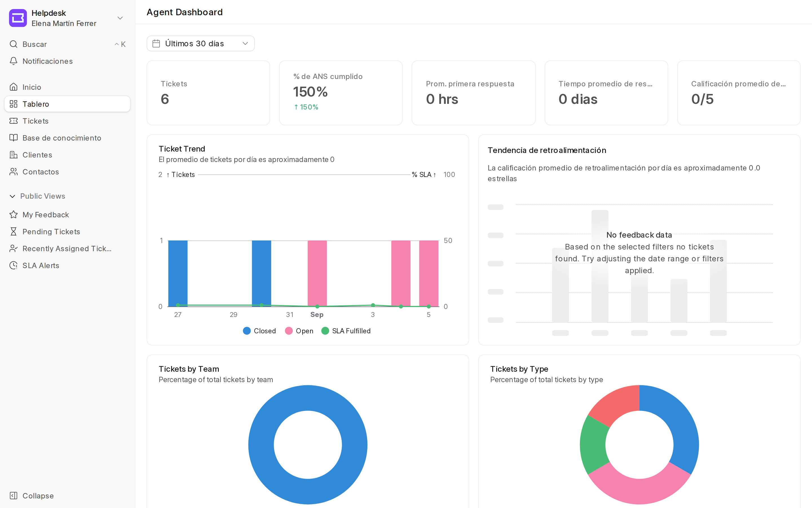Click the Buscar search field
This screenshot has width=812, height=508.
tap(67, 44)
